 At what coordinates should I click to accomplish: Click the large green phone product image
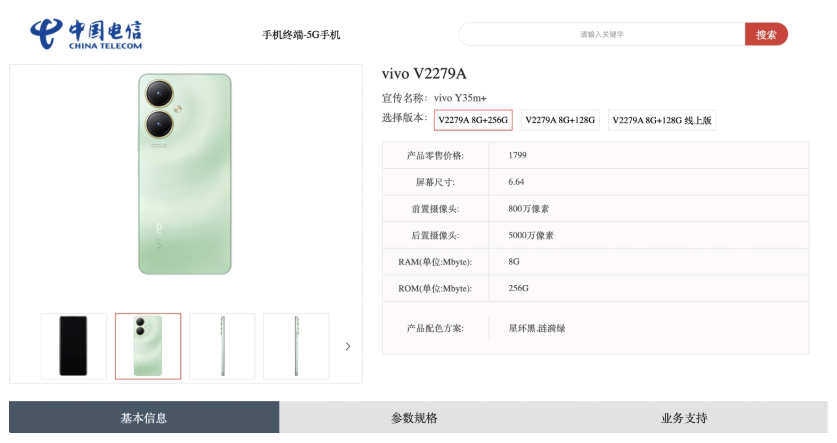click(185, 174)
